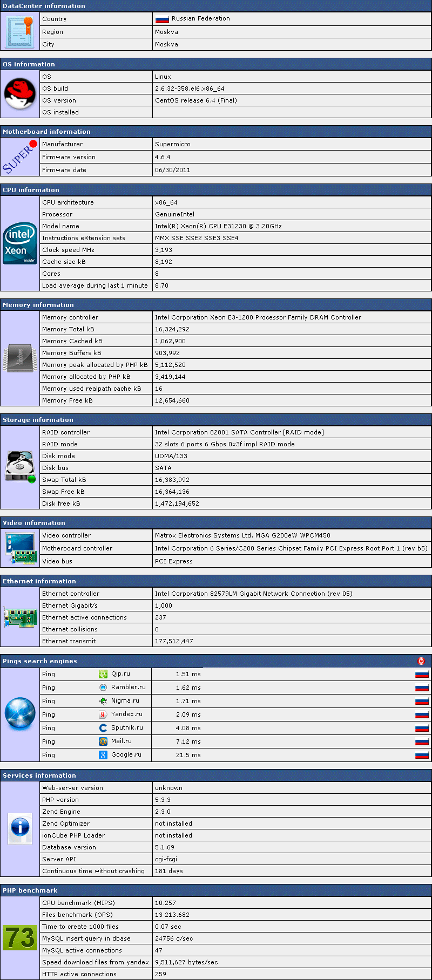Click the HTTP active connections value 259
Viewport: 432px width, 980px height.
[160, 974]
